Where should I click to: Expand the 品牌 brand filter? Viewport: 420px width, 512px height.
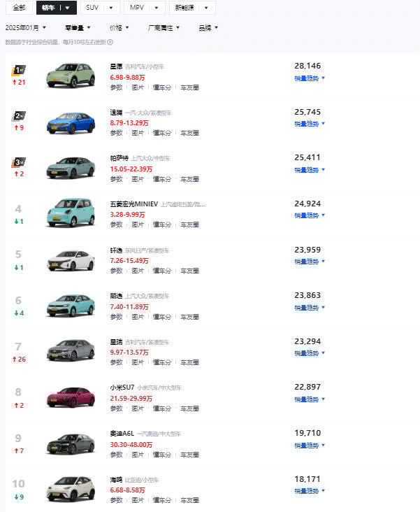(208, 28)
